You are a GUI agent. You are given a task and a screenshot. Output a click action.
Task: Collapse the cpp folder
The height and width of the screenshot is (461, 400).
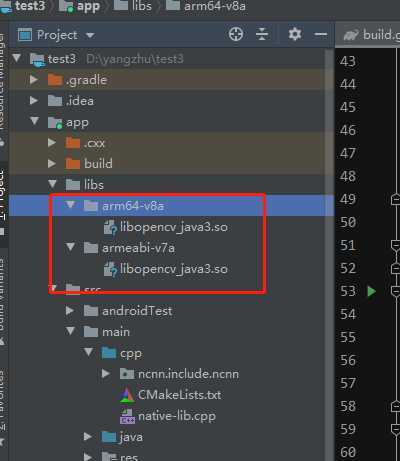(88, 352)
